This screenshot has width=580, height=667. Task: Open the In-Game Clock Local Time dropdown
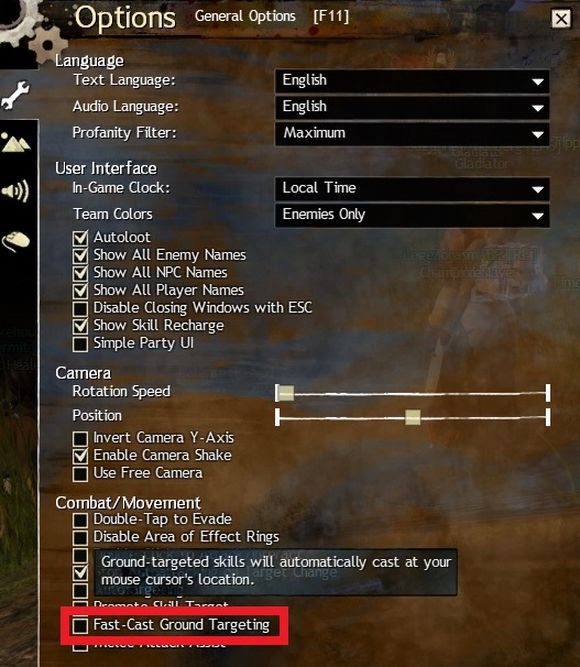[412, 188]
